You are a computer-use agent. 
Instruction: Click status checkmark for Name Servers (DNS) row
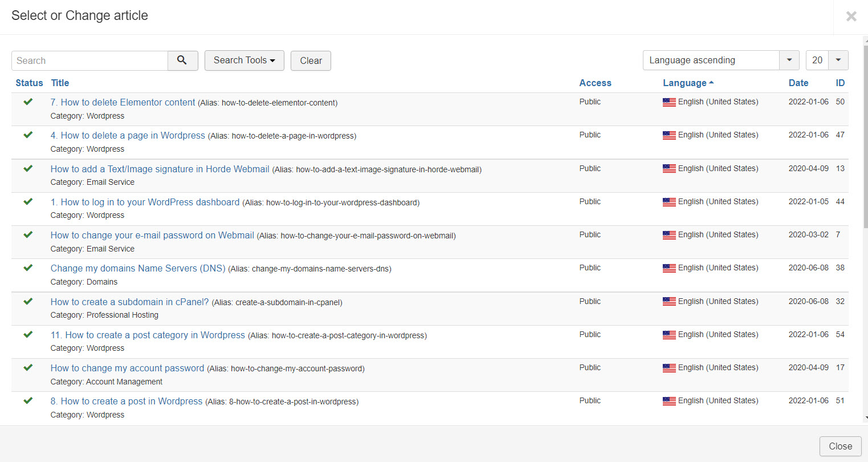[28, 268]
